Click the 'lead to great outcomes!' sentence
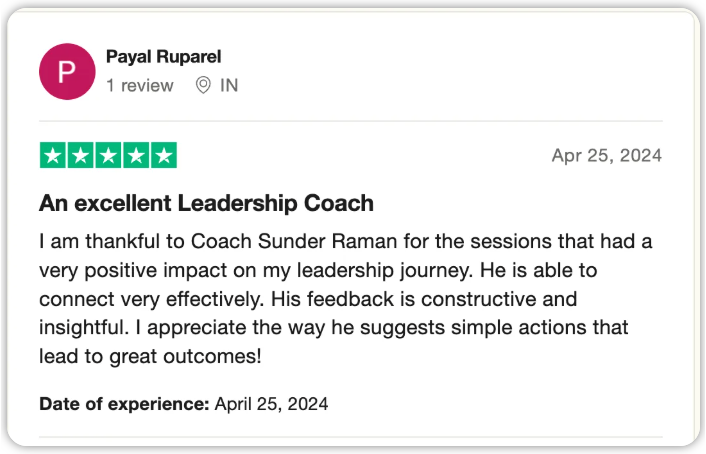Image resolution: width=706 pixels, height=454 pixels. coord(150,356)
